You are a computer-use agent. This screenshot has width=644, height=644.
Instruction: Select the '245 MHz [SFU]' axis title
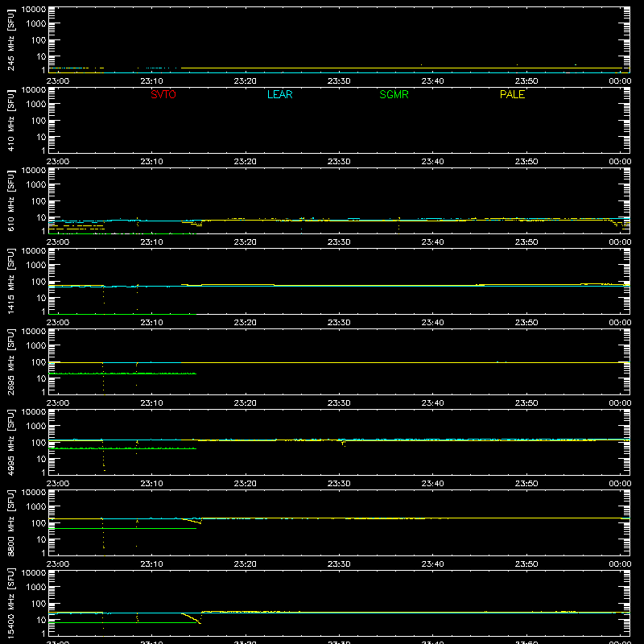[10, 39]
